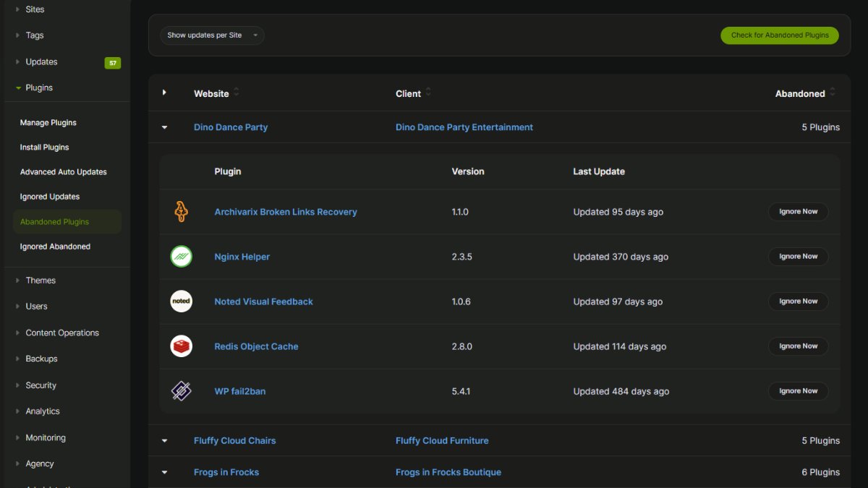
Task: Ignore WP fail2ban now
Action: pyautogui.click(x=799, y=391)
